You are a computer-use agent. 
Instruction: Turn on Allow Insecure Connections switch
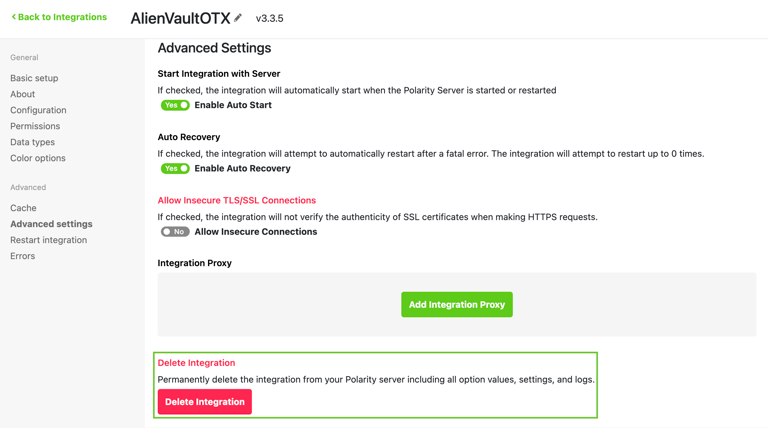[x=175, y=232]
